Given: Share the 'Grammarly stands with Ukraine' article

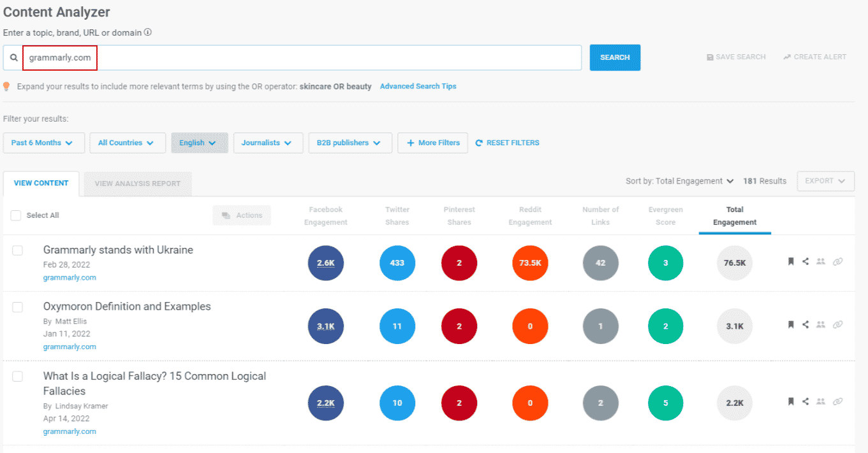Looking at the screenshot, I should coord(805,261).
